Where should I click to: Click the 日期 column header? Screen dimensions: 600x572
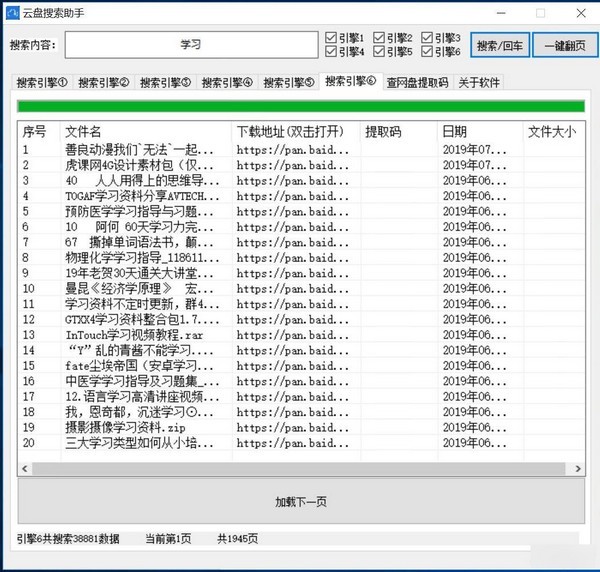[480, 132]
